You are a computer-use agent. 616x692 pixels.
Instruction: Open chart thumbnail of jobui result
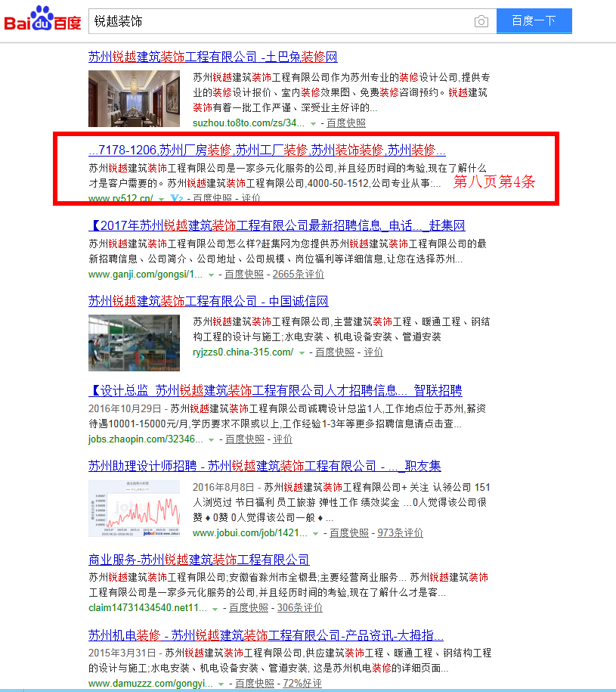click(x=134, y=508)
